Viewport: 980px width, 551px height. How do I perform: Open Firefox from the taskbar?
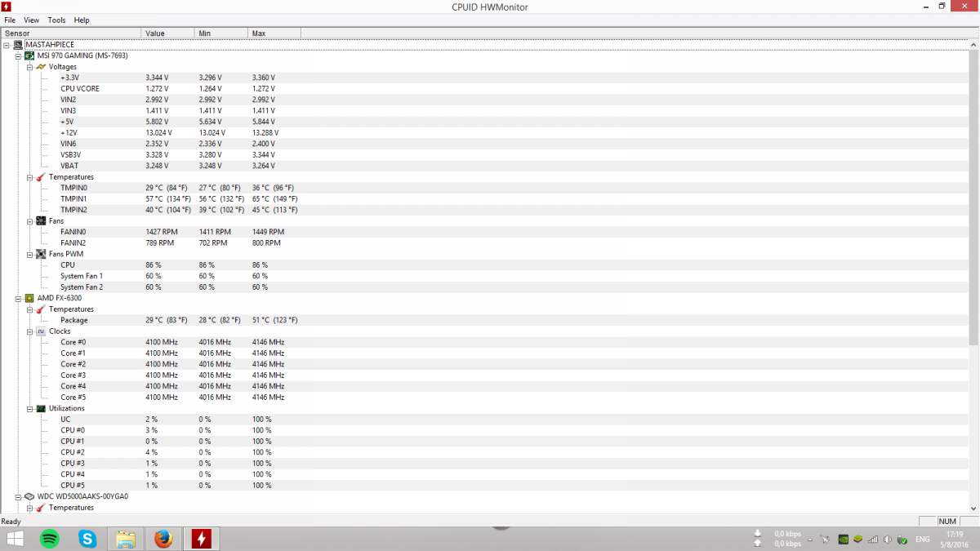click(163, 539)
